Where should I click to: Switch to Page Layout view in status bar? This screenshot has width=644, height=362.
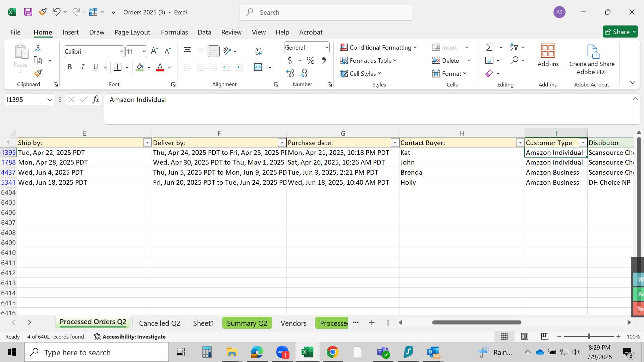pyautogui.click(x=525, y=336)
